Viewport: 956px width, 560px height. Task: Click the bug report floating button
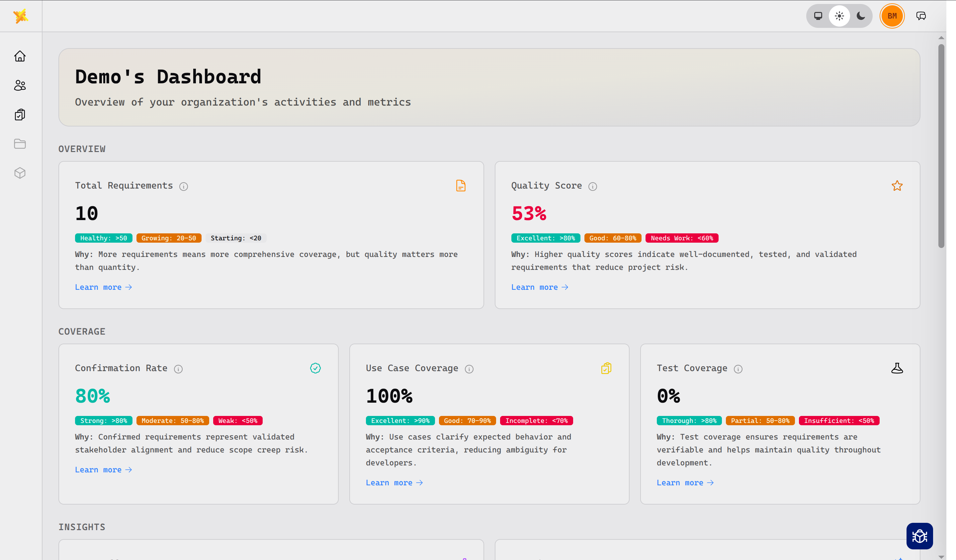coord(919,536)
